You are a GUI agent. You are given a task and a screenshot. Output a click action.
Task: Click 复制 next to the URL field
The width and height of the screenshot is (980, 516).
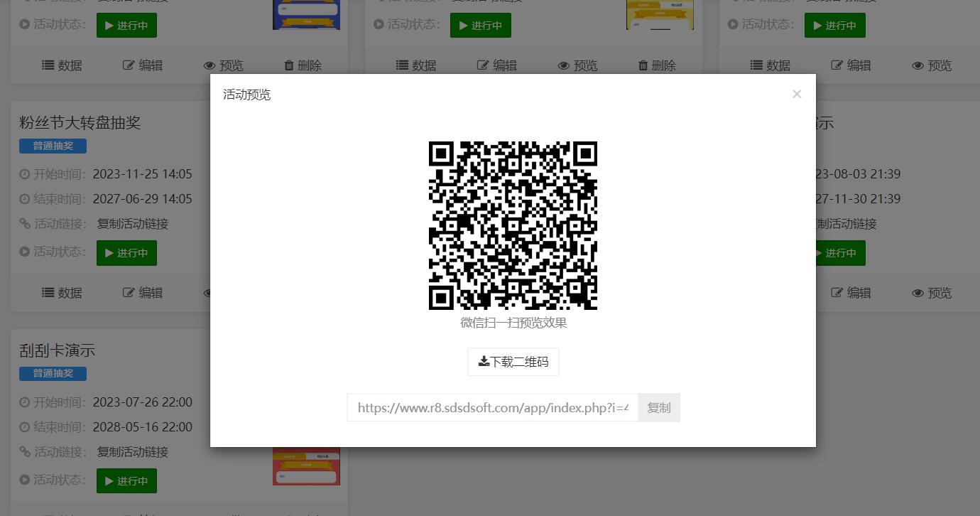(x=659, y=408)
